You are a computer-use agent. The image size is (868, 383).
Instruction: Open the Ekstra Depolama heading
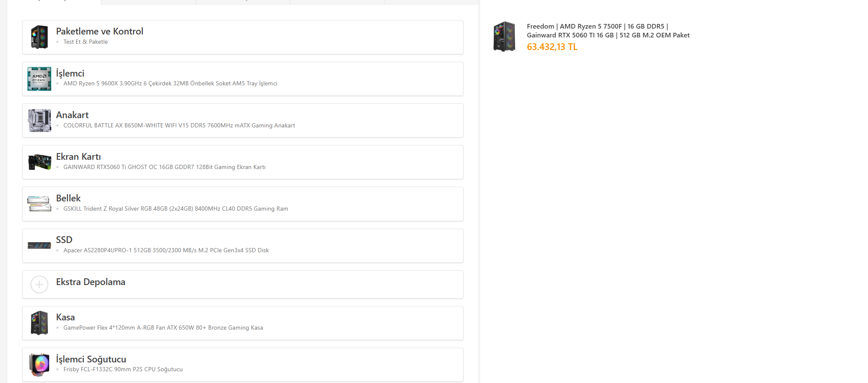[90, 282]
